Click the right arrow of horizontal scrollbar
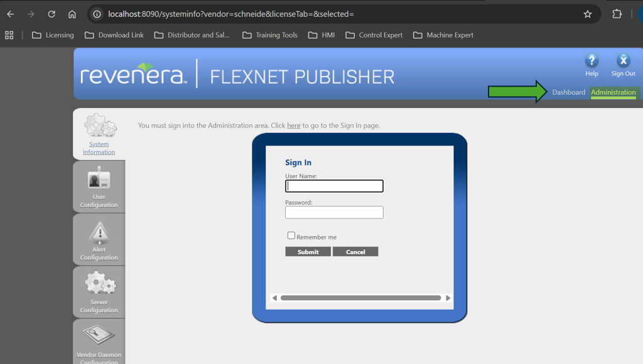Viewport: 643px width, 364px height. pyautogui.click(x=448, y=298)
